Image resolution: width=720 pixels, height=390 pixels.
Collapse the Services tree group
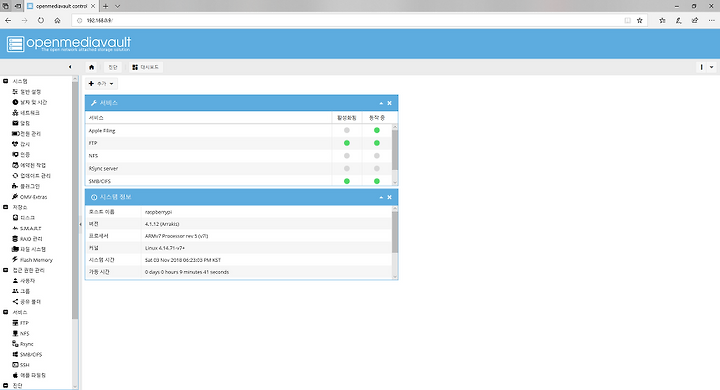6,312
